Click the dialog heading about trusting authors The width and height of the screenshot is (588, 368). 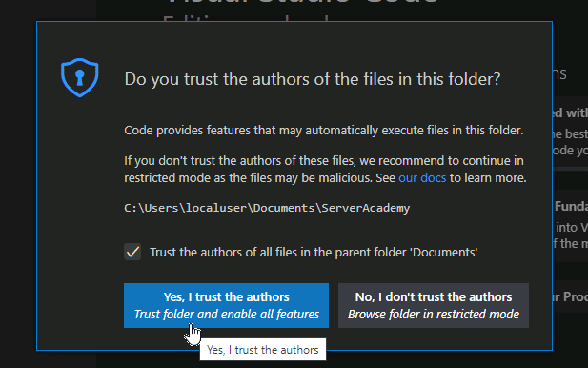pos(313,79)
